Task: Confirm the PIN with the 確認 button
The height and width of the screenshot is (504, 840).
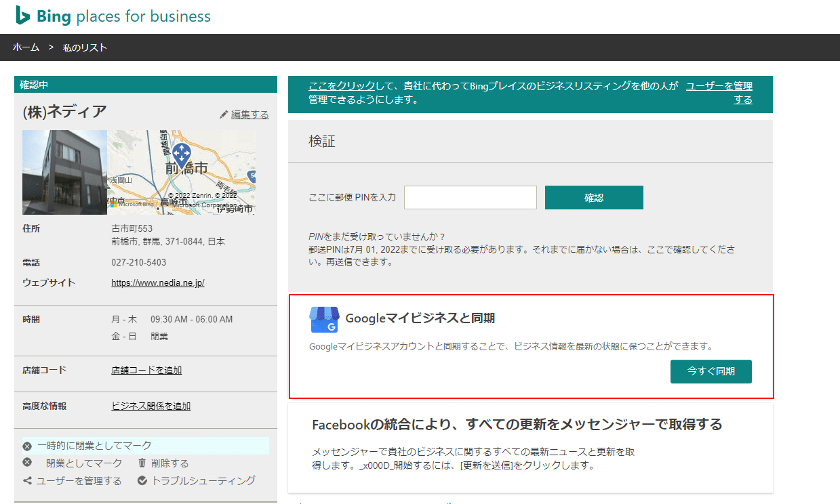Action: [x=594, y=198]
